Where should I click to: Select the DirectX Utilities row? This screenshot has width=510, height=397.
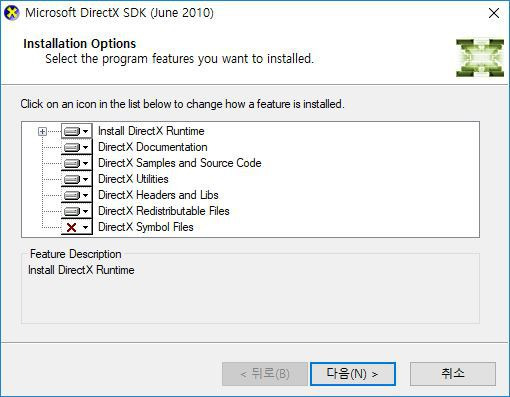coord(133,179)
